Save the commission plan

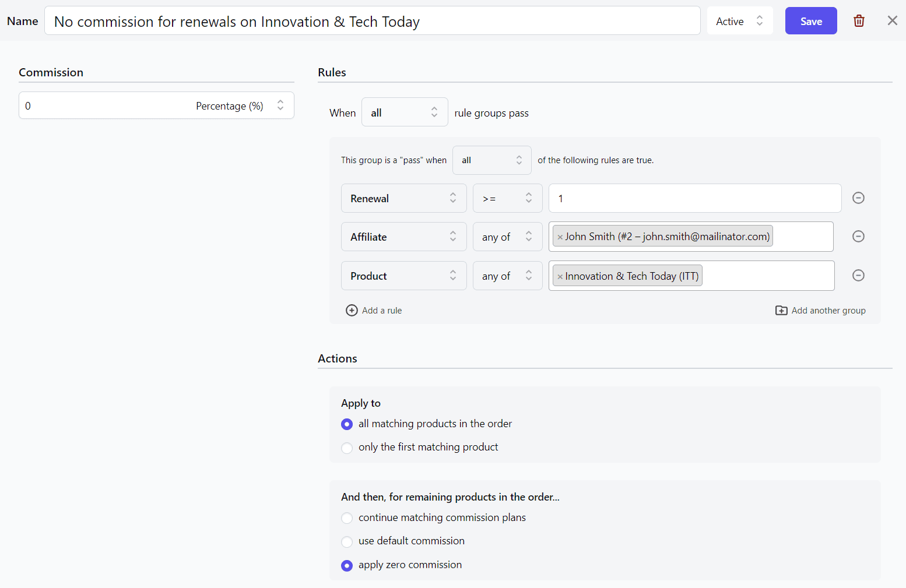click(810, 21)
